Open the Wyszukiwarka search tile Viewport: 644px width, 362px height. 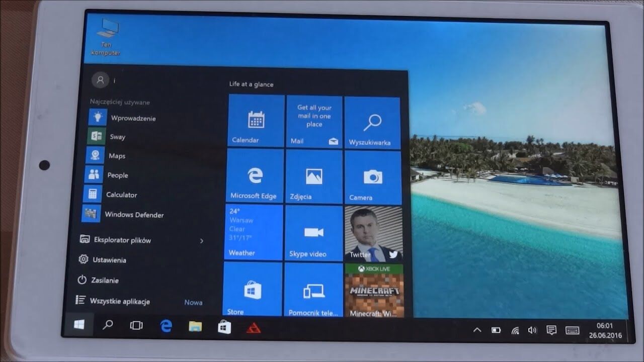[372, 123]
